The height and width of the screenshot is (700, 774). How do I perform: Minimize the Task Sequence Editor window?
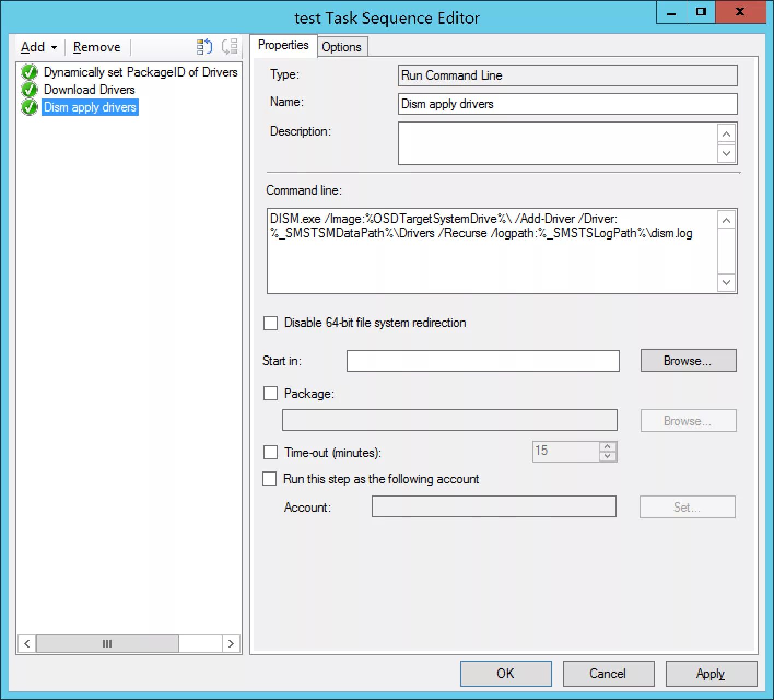672,12
